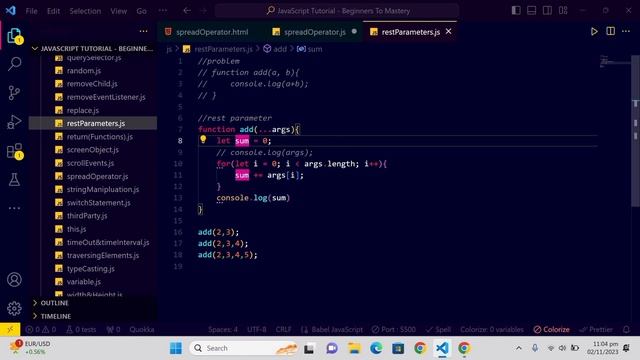Open the Accounts menu icon
This screenshot has height=360, width=640.
(14, 280)
